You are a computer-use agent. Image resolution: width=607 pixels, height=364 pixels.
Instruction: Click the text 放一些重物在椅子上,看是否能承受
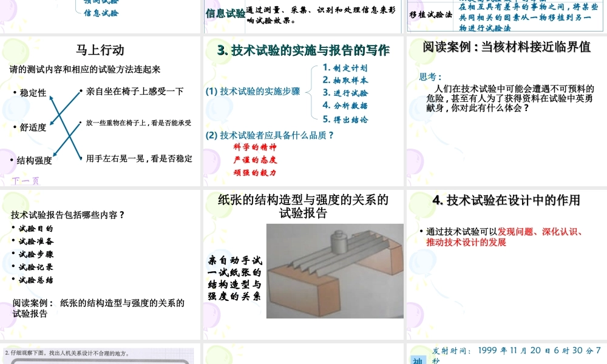(138, 123)
